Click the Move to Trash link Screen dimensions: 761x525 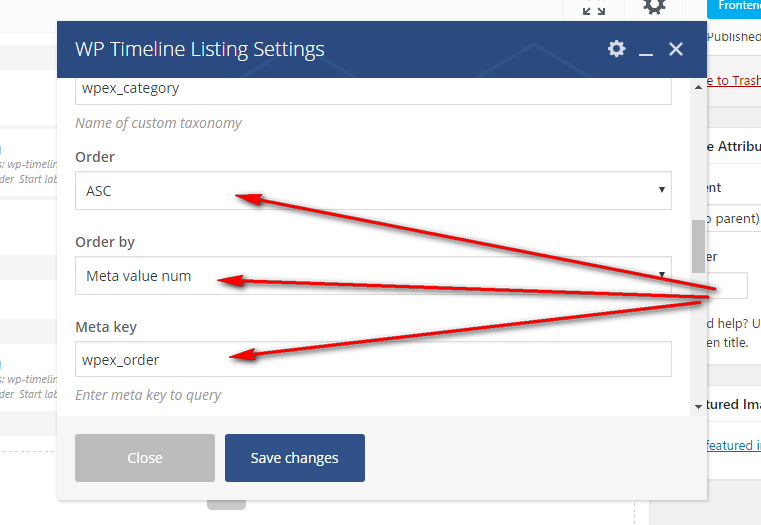pyautogui.click(x=733, y=81)
